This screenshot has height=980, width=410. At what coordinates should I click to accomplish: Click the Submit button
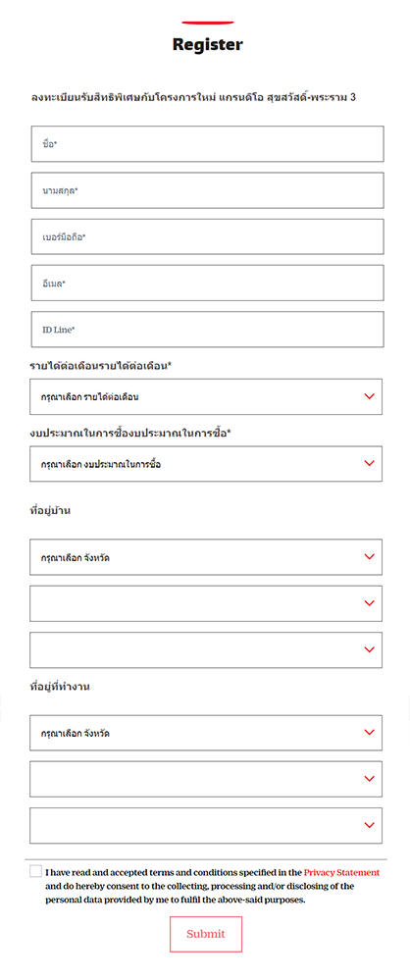[206, 934]
